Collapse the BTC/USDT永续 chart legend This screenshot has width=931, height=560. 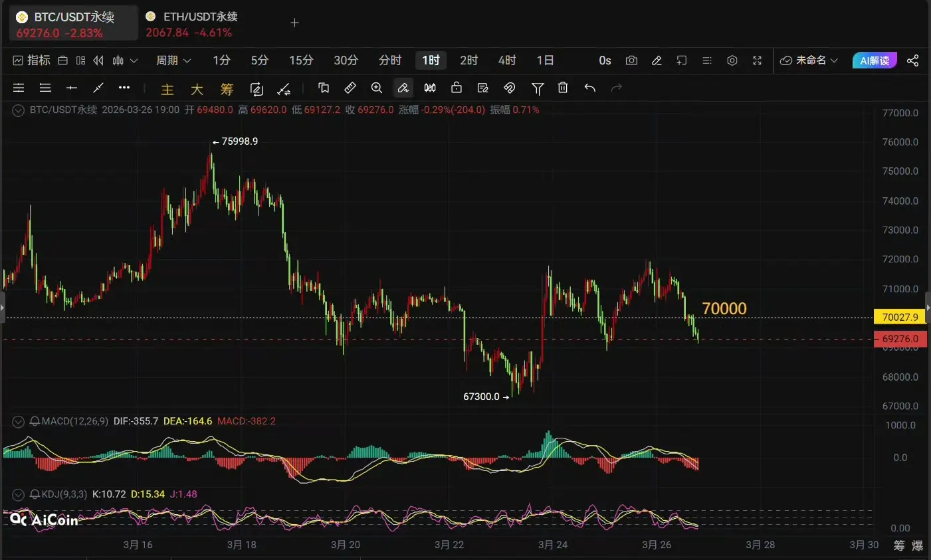(18, 110)
